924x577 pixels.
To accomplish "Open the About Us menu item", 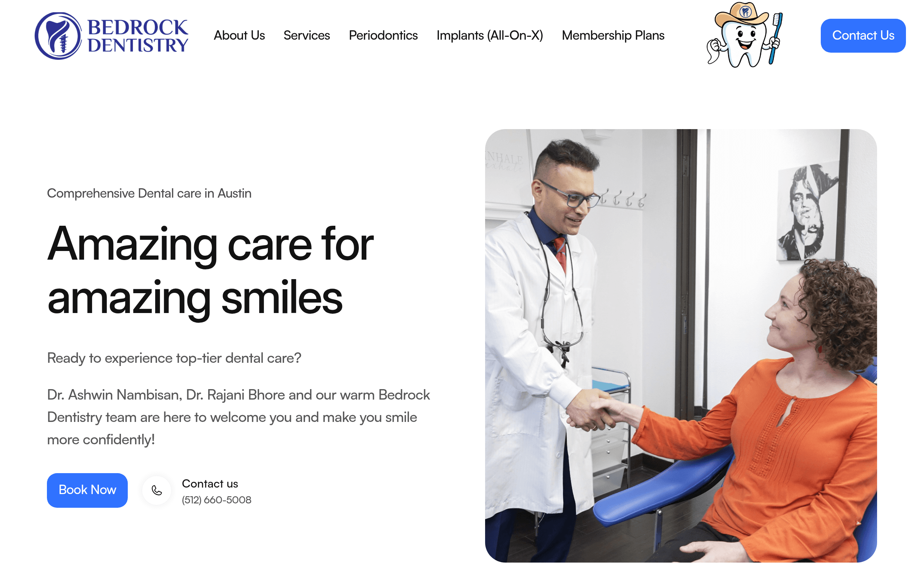I will (x=239, y=35).
